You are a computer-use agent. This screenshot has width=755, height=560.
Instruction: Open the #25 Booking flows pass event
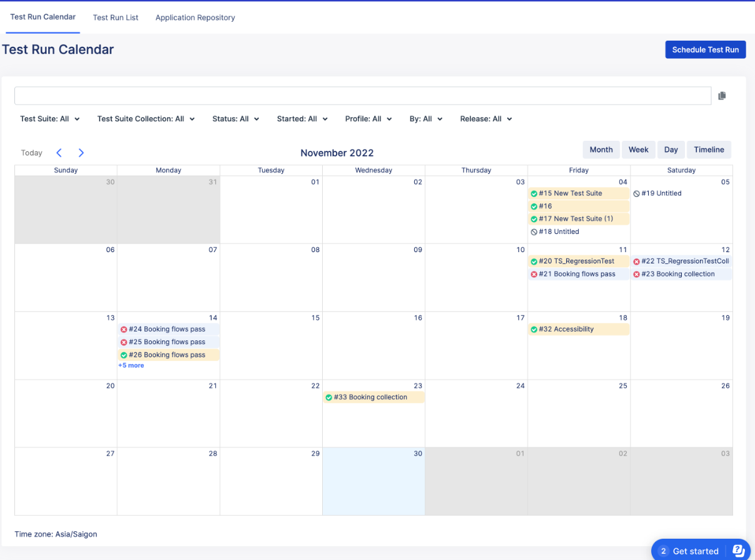coord(168,342)
